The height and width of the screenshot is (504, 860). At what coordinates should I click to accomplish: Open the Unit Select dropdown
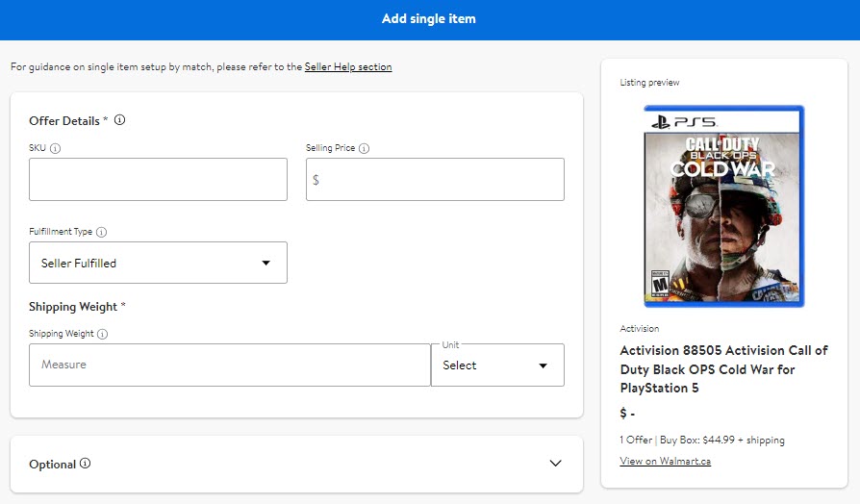(x=497, y=365)
